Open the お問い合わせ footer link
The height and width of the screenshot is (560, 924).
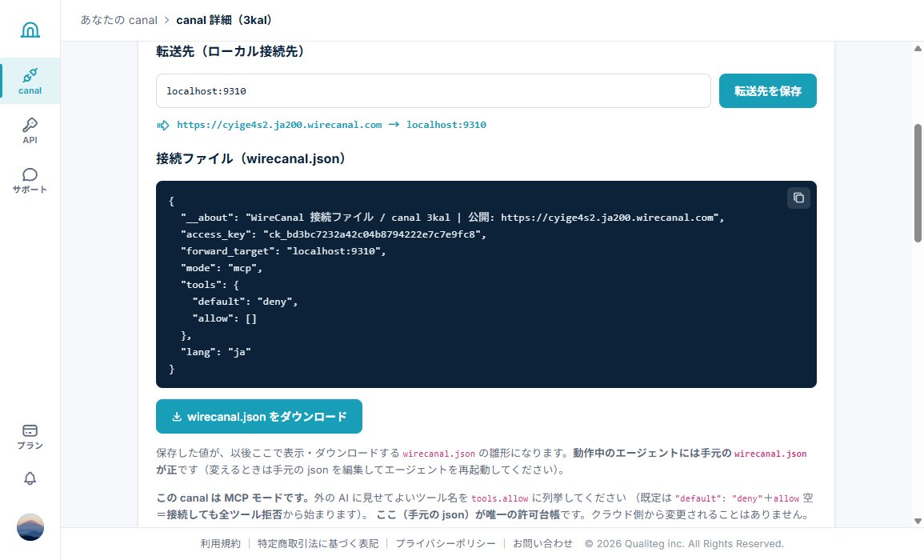pyautogui.click(x=542, y=543)
